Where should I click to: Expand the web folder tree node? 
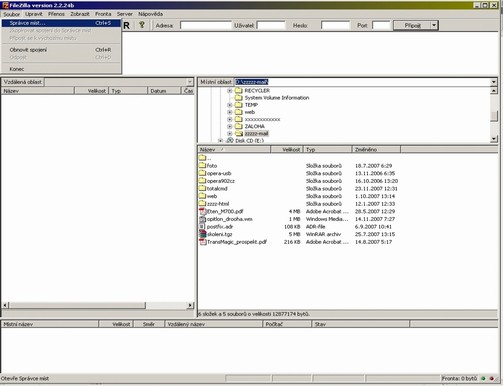[x=230, y=112]
